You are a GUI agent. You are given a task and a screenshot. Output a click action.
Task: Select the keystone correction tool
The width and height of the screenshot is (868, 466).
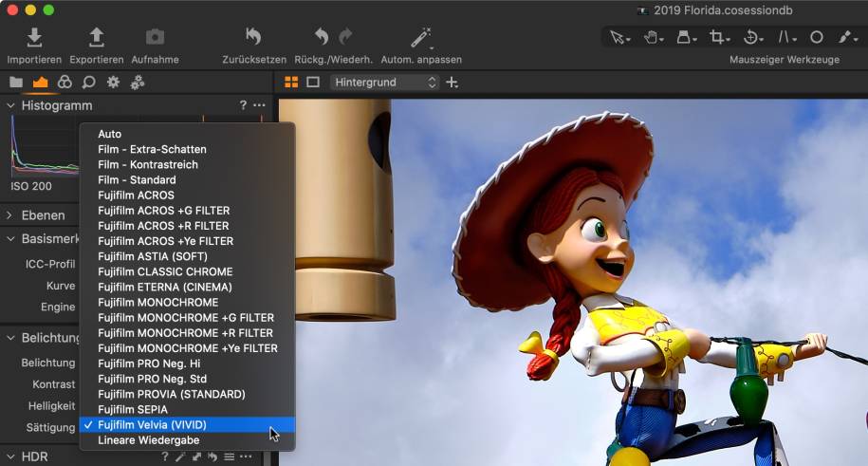(784, 37)
